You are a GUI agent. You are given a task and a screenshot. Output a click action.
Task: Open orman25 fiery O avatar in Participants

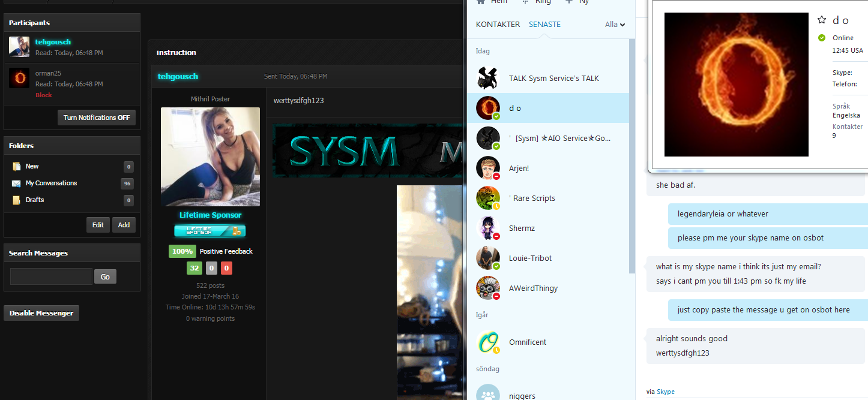(19, 78)
